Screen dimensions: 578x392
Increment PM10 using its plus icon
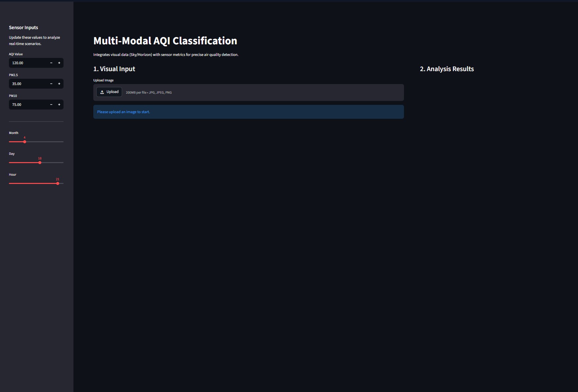coord(59,105)
